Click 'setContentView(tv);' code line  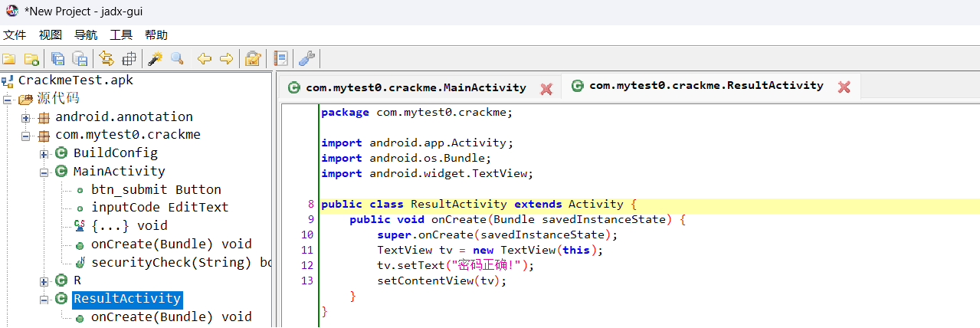pos(442,280)
